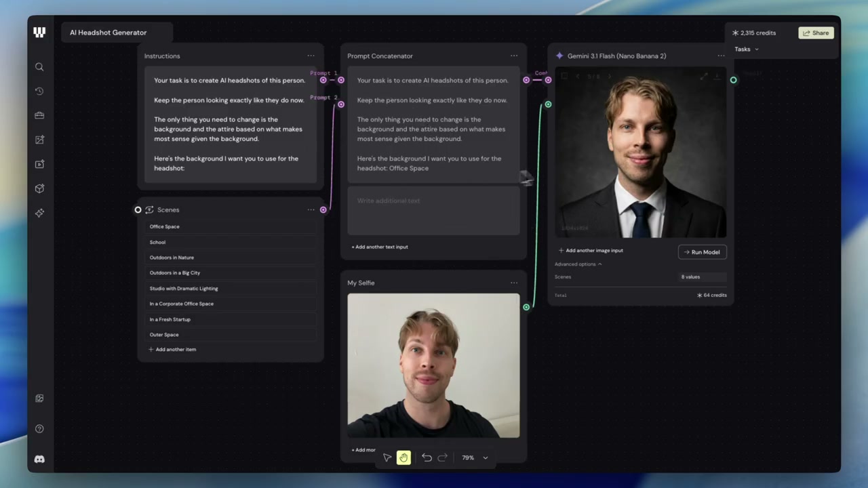Viewport: 868px width, 488px height.
Task: Open the Weavy logo home menu
Action: (39, 32)
